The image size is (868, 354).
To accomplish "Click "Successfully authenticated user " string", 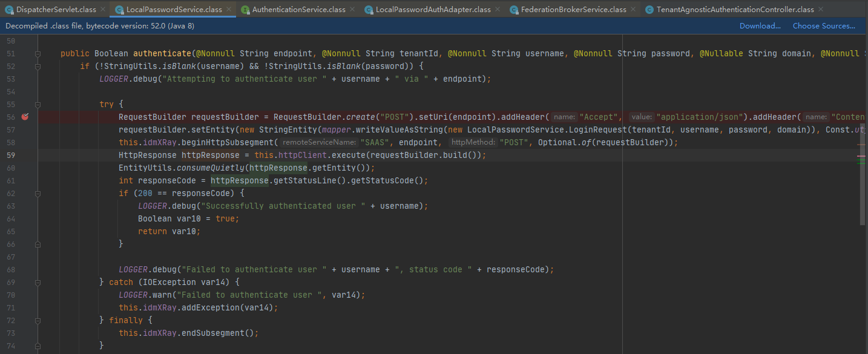I will pyautogui.click(x=283, y=206).
